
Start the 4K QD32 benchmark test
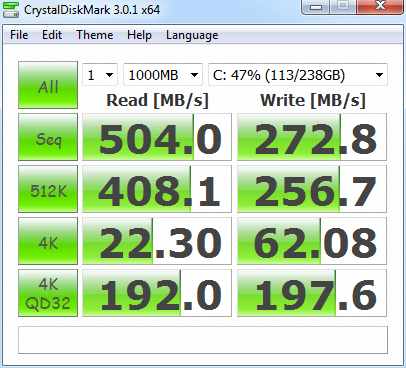(48, 293)
